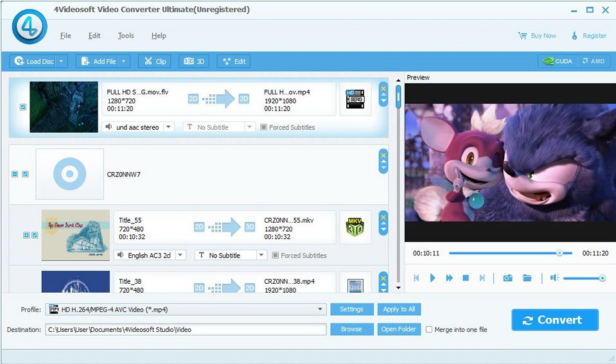616x364 pixels.
Task: Expand the Title_55 tree node
Action: click(26, 235)
